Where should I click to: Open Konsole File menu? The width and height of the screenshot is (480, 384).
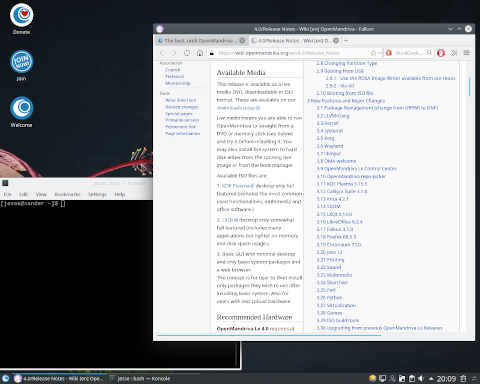pos(8,194)
